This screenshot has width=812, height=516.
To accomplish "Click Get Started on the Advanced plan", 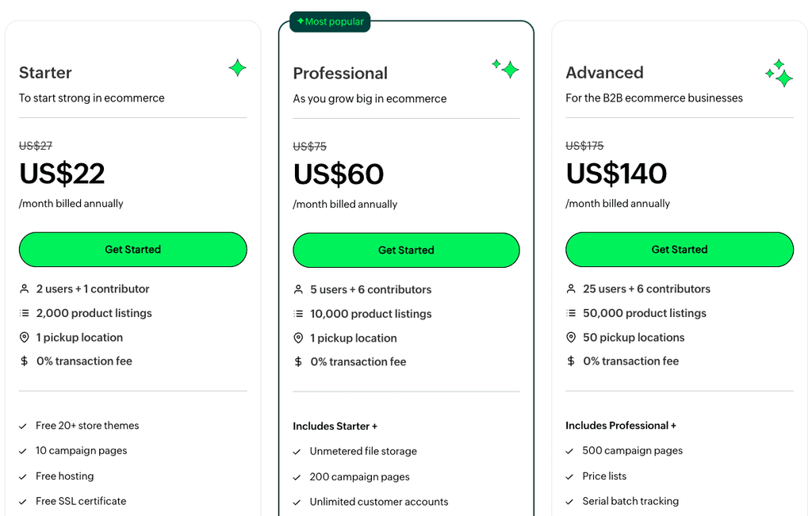I will coord(679,250).
